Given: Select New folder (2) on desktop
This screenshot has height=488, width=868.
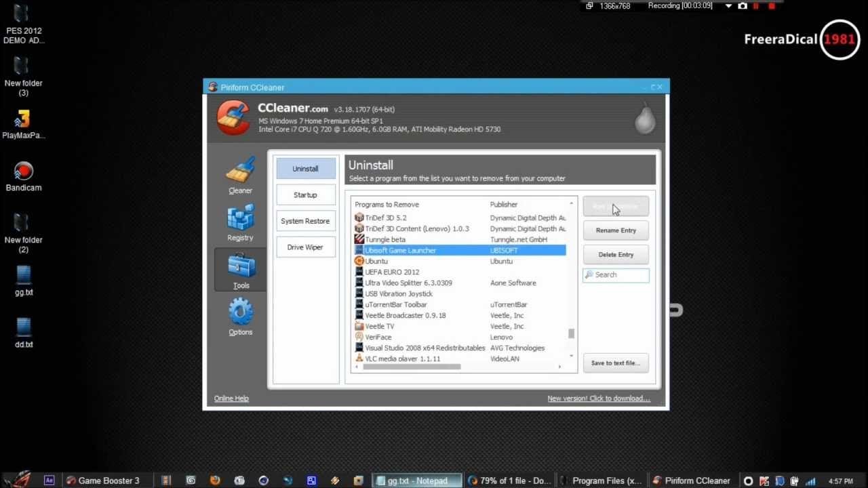Looking at the screenshot, I should pyautogui.click(x=23, y=233).
